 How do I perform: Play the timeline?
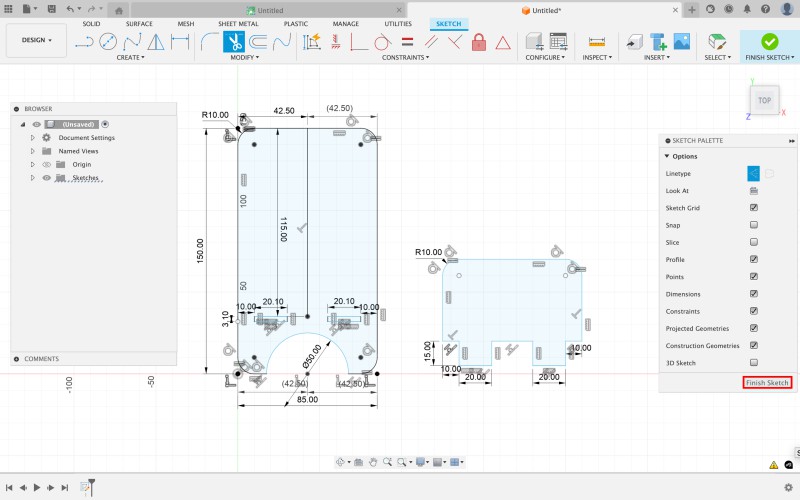tap(37, 488)
